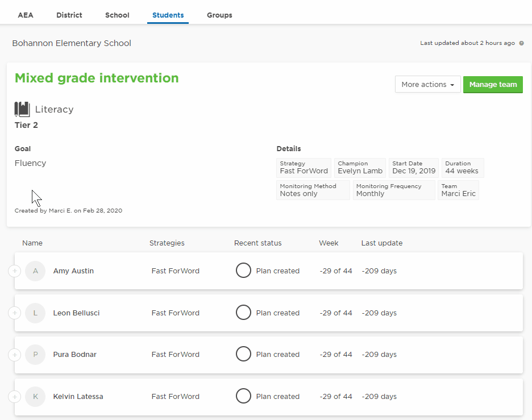Select the AEA tab
This screenshot has height=420, width=532.
26,15
